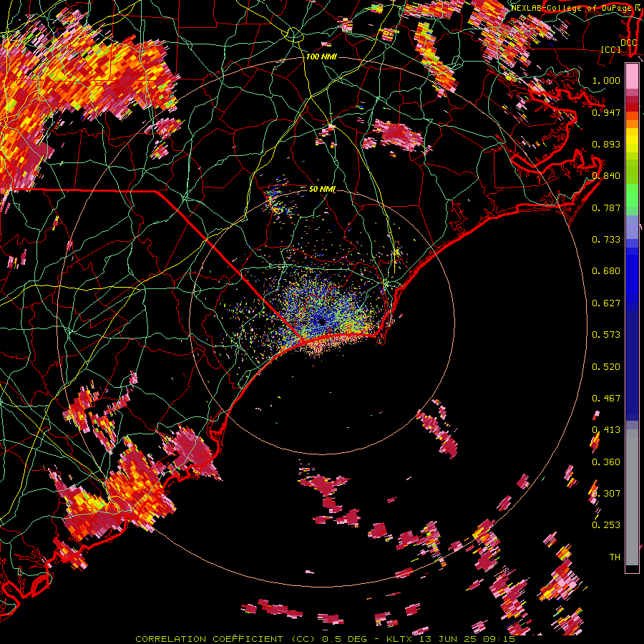The height and width of the screenshot is (644, 644).
Task: Pick the yellow segment of color bar
Action: pyautogui.click(x=632, y=141)
